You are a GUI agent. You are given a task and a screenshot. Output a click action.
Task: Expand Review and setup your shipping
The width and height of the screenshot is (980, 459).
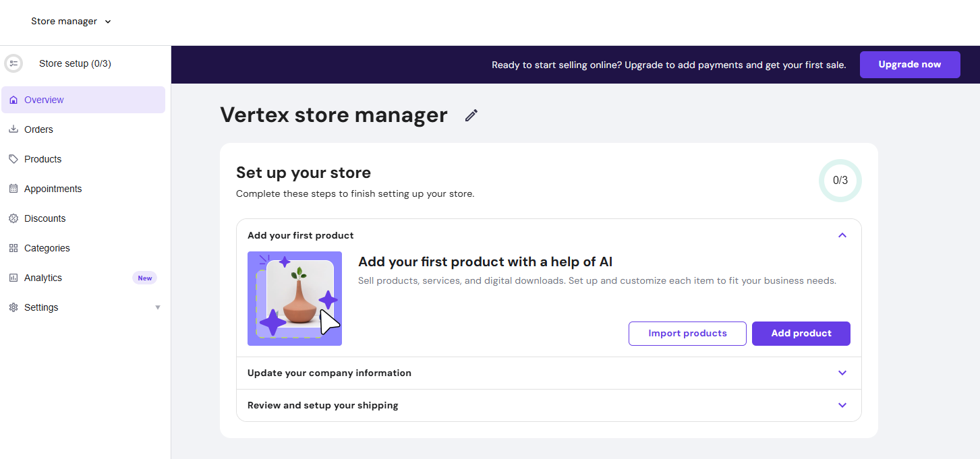click(842, 405)
